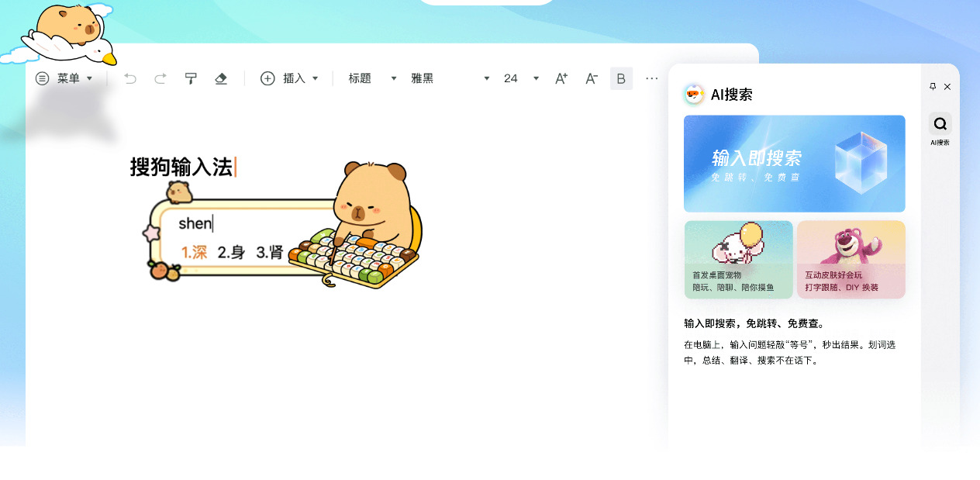Open the 首发桌面宠物 card
980x480 pixels.
pyautogui.click(x=739, y=260)
